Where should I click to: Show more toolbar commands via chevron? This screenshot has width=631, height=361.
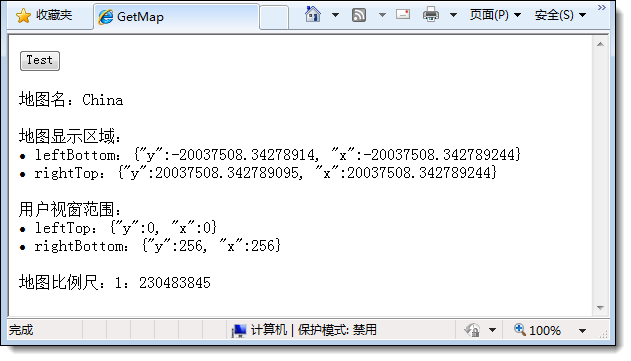tap(601, 8)
